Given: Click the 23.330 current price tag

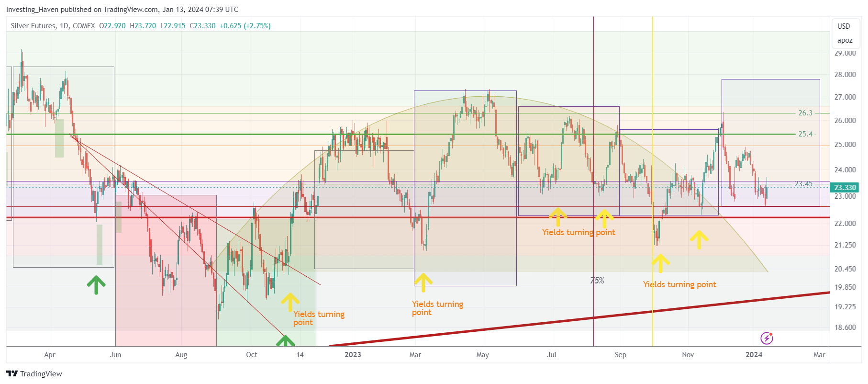Looking at the screenshot, I should coord(845,188).
